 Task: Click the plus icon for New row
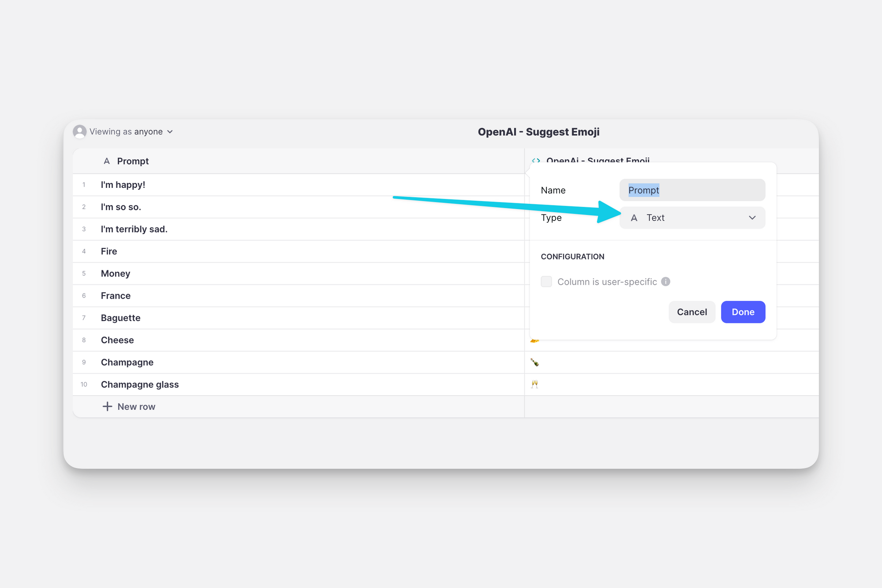107,406
